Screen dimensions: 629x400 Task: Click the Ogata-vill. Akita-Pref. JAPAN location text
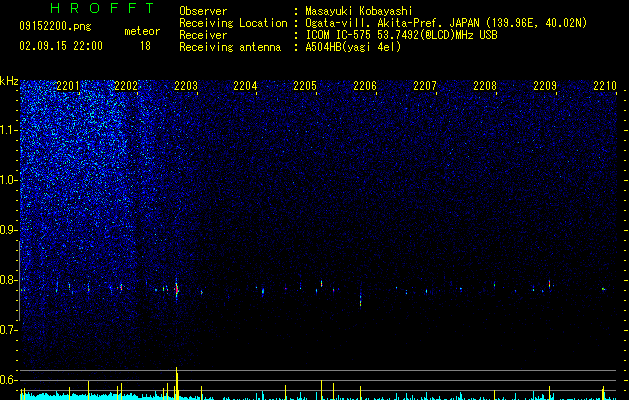(446, 23)
